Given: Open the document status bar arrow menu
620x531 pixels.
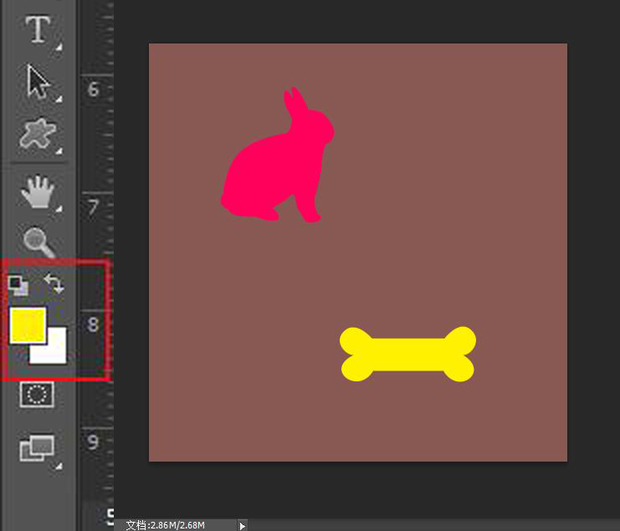Looking at the screenshot, I should point(242,526).
